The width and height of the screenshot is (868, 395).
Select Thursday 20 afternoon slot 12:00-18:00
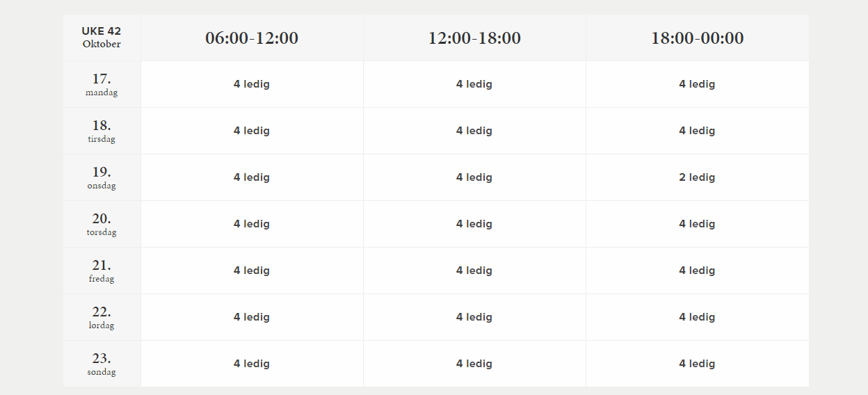point(474,224)
